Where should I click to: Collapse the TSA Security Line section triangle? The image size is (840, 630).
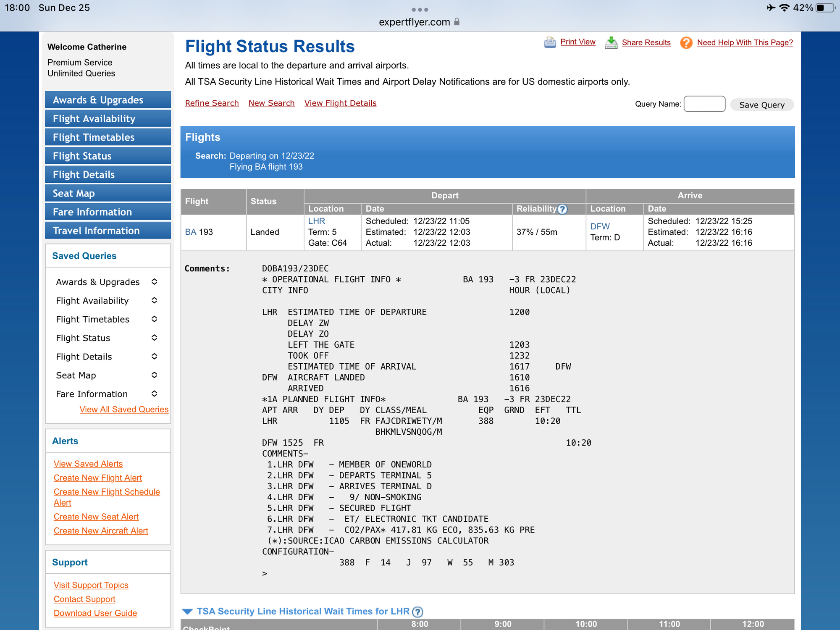click(187, 612)
